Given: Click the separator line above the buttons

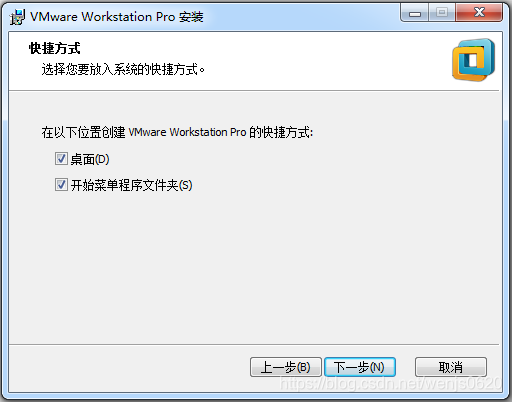Looking at the screenshot, I should (x=254, y=344).
